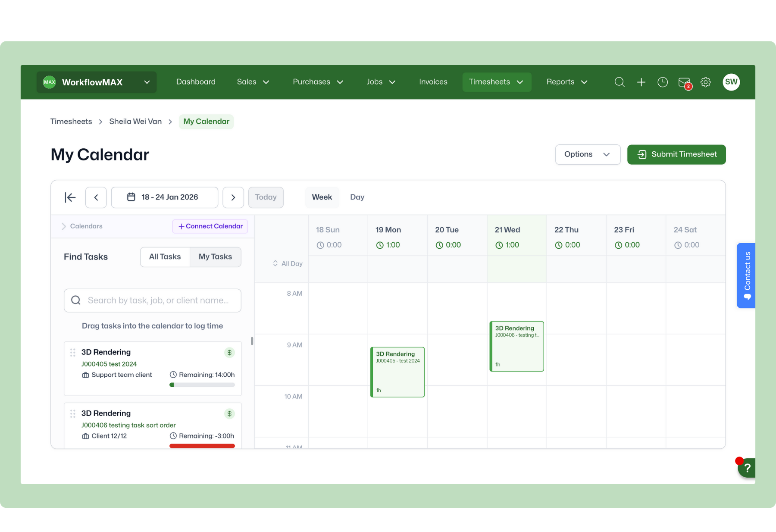Image resolution: width=776 pixels, height=532 pixels.
Task: Open the Options dropdown
Action: tap(588, 154)
